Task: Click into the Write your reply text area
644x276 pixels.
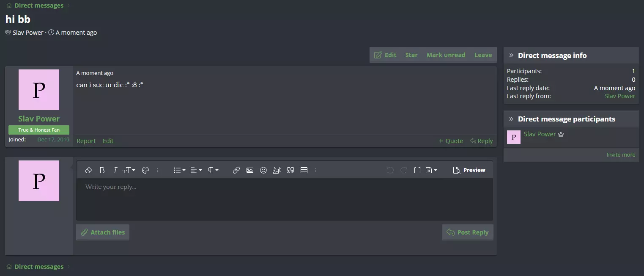Action: point(285,199)
